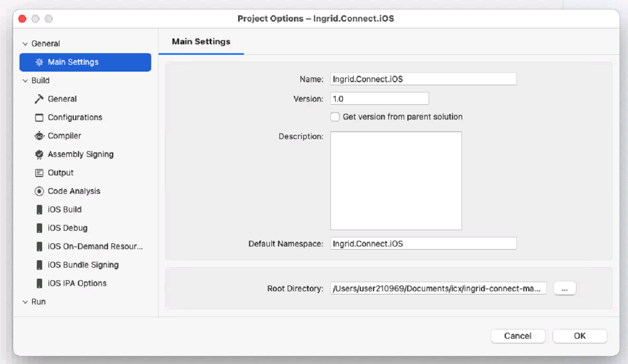This screenshot has width=628, height=364.
Task: Confirm with the OK button
Action: [x=580, y=336]
